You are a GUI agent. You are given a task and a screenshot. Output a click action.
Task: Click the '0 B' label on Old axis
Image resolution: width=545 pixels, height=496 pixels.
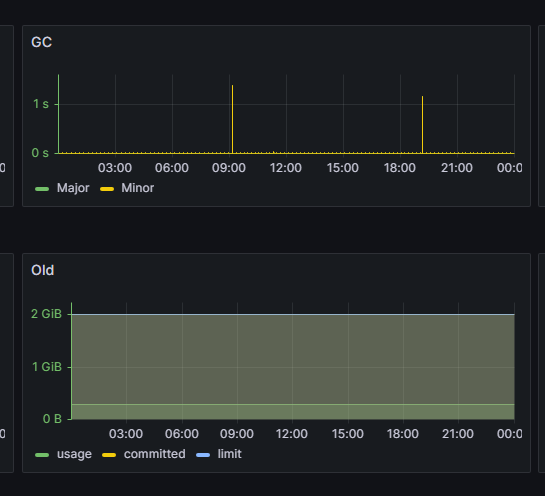tap(52, 419)
